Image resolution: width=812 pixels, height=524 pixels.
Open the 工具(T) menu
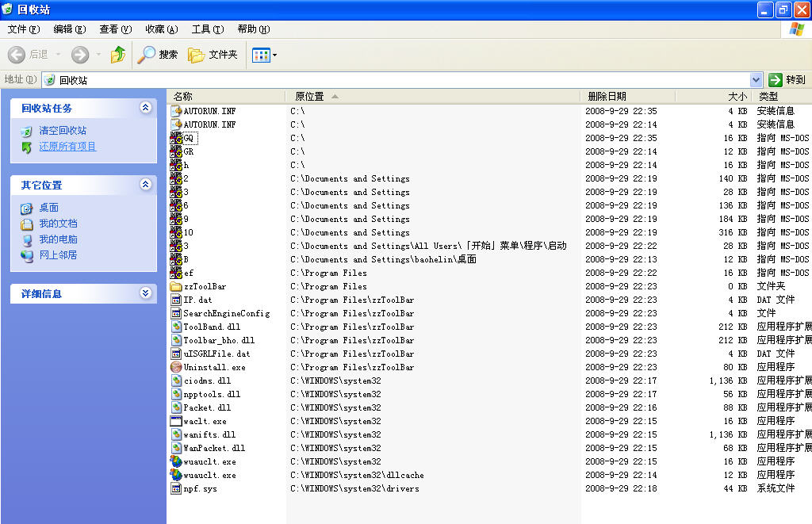tap(207, 29)
